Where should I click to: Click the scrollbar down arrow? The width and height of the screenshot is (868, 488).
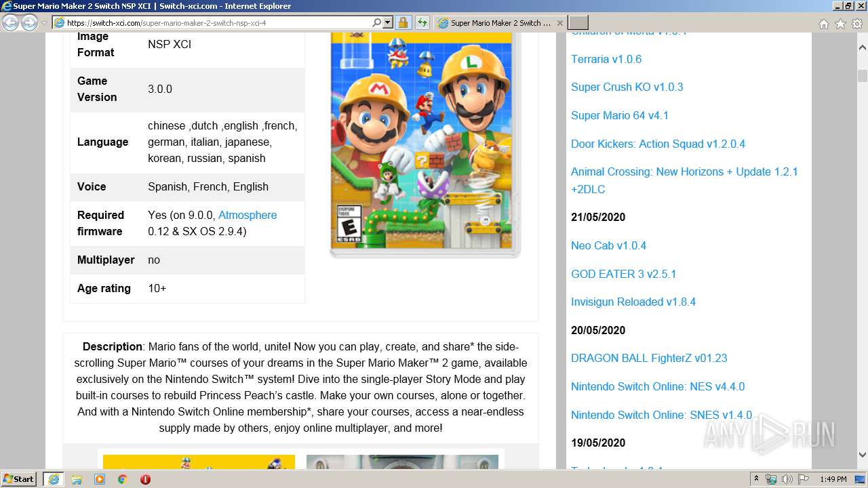tap(862, 455)
